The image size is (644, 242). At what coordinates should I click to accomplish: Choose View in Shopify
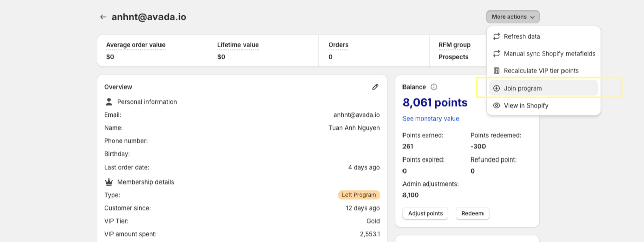pos(543,106)
